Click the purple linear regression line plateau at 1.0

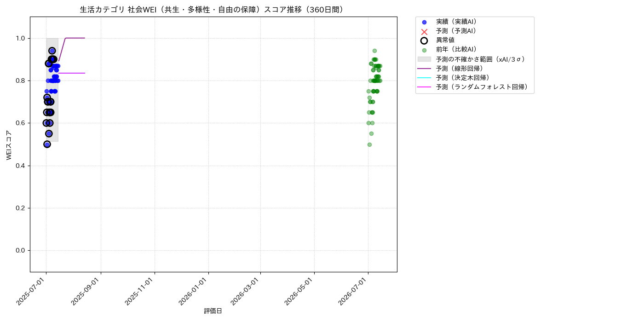[75, 38]
